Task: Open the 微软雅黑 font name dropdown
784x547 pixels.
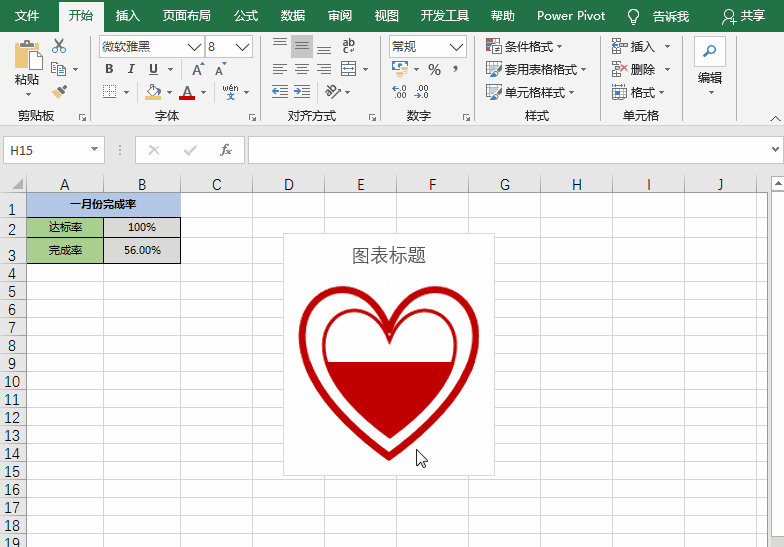Action: [194, 47]
